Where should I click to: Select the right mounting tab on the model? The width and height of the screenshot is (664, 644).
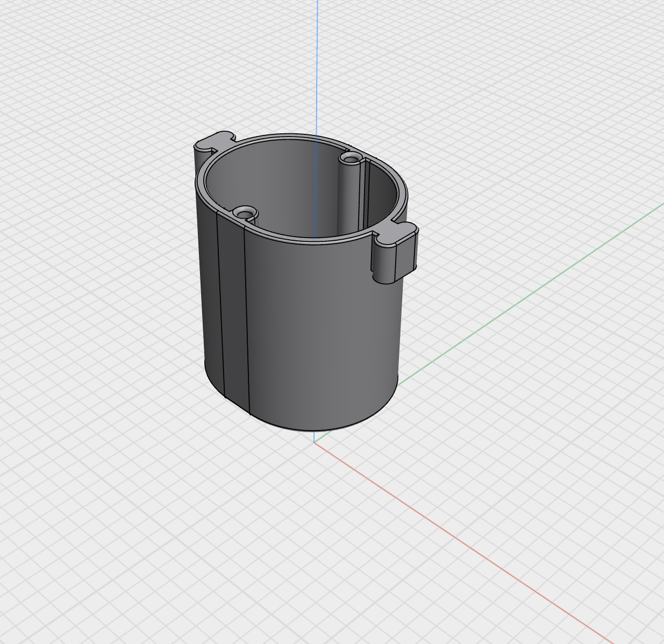click(x=395, y=253)
